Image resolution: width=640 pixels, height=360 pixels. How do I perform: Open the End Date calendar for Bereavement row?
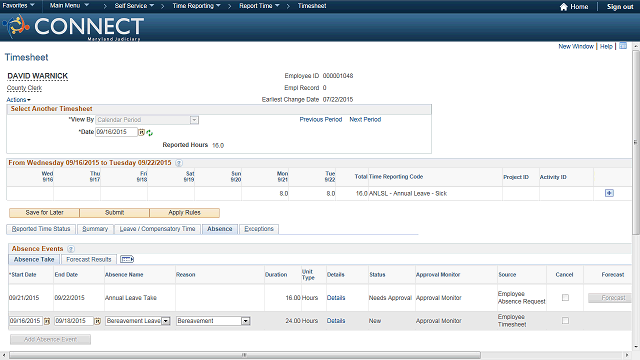tap(98, 321)
